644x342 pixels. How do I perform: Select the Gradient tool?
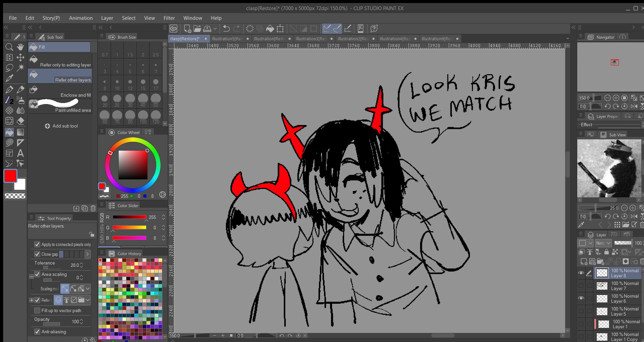(20, 132)
